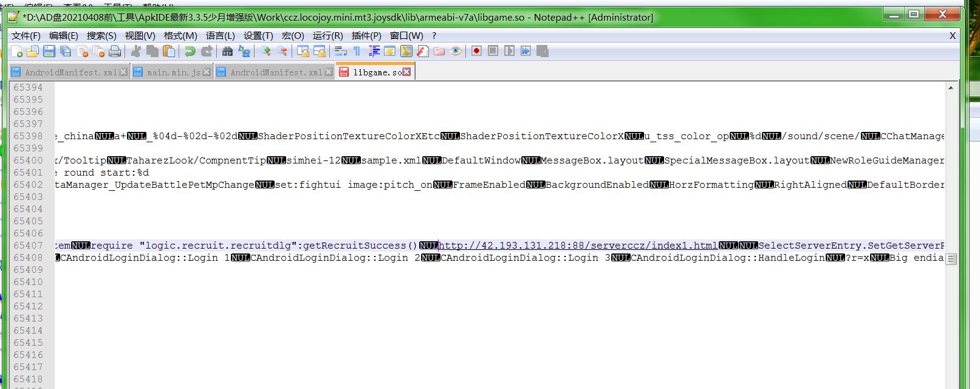Expand the 设置(T) menu
Image resolution: width=980 pixels, height=389 pixels.
click(x=258, y=36)
